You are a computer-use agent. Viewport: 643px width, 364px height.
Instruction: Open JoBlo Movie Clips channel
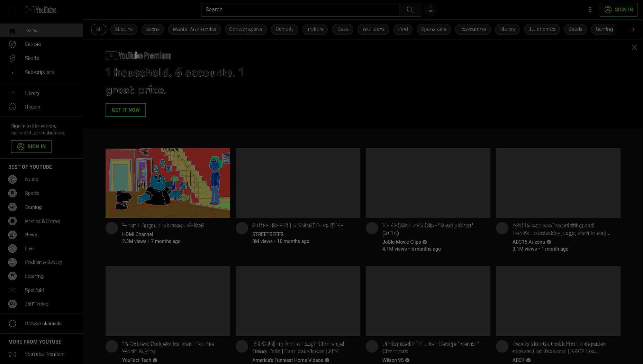[x=401, y=242]
